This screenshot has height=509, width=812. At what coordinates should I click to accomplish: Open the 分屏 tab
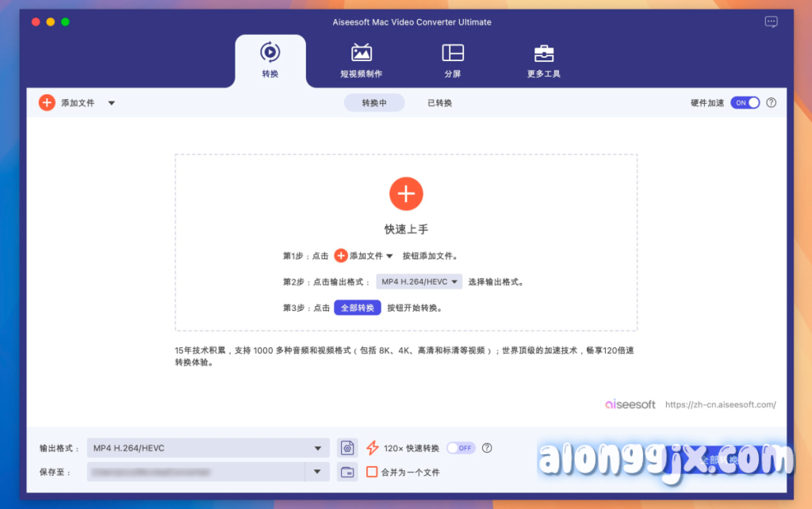click(x=452, y=61)
